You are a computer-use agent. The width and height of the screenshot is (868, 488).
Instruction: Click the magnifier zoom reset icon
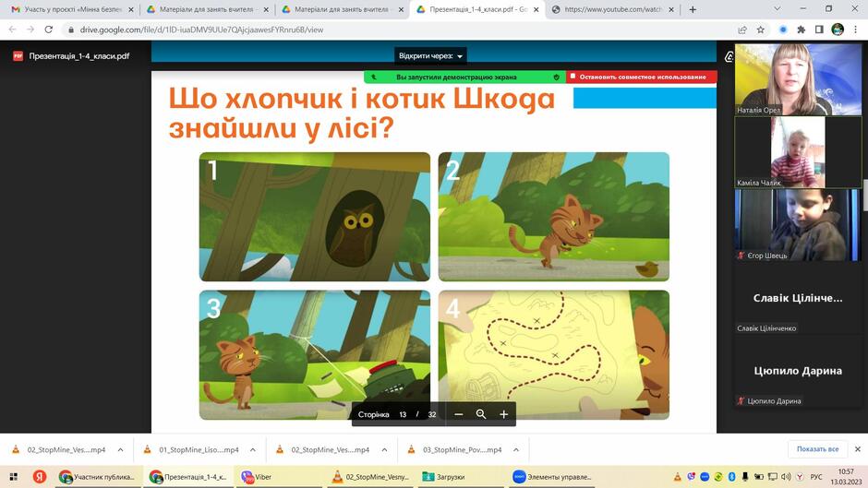(481, 414)
